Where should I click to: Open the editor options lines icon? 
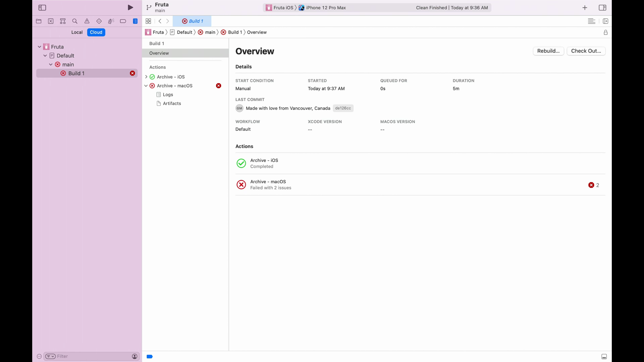pos(592,21)
